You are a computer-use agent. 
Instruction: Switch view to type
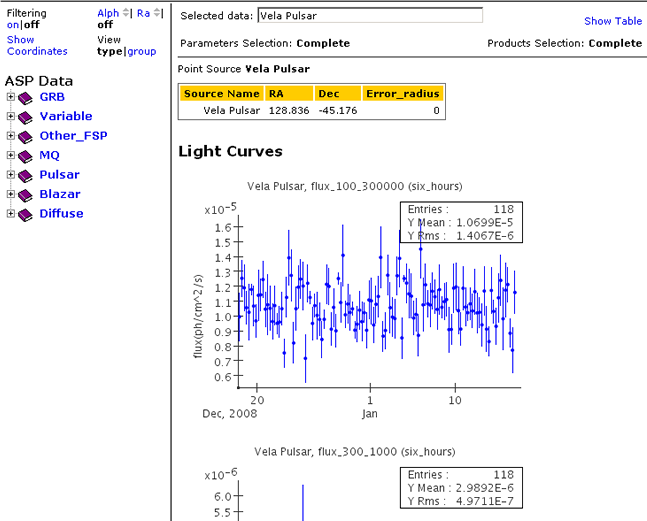pyautogui.click(x=110, y=52)
